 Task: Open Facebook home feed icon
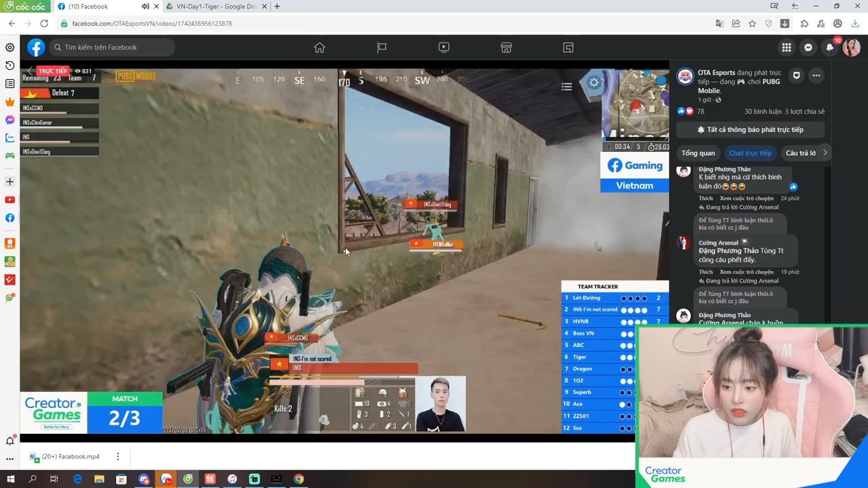click(x=319, y=47)
